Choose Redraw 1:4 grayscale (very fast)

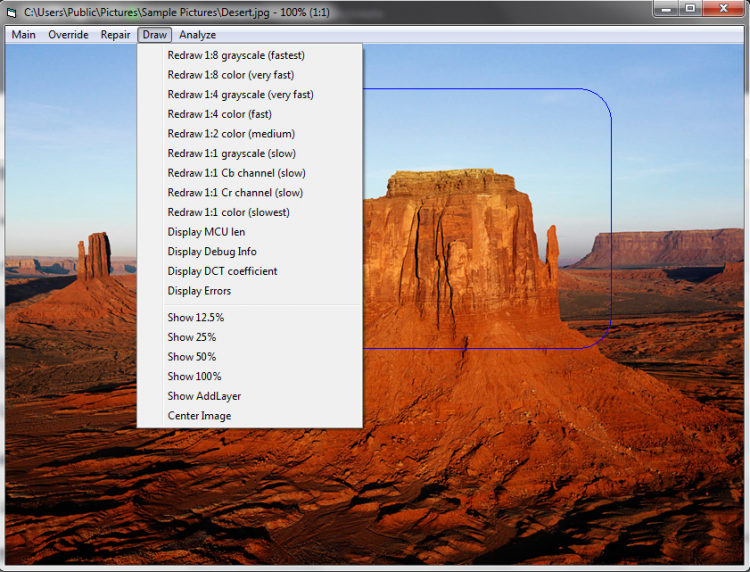point(249,95)
